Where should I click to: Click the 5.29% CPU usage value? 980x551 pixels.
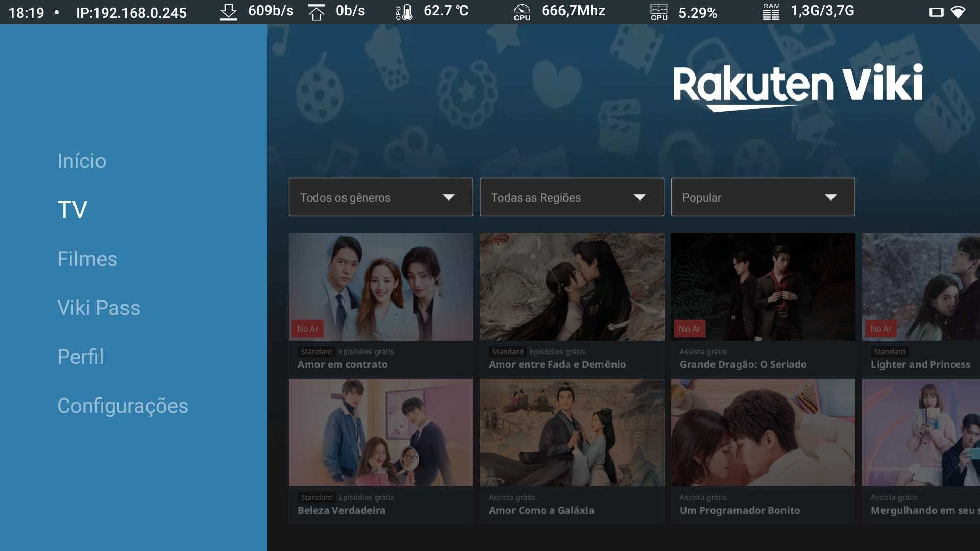point(698,13)
